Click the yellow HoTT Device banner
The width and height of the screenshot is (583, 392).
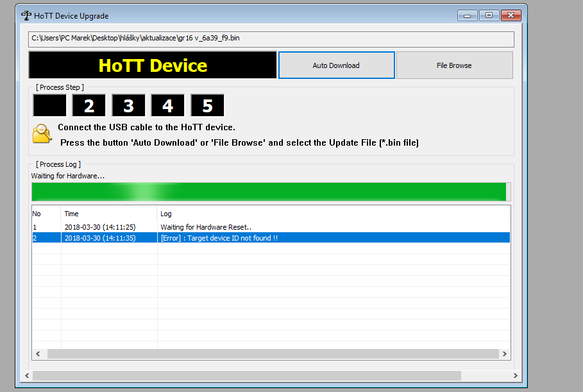153,65
